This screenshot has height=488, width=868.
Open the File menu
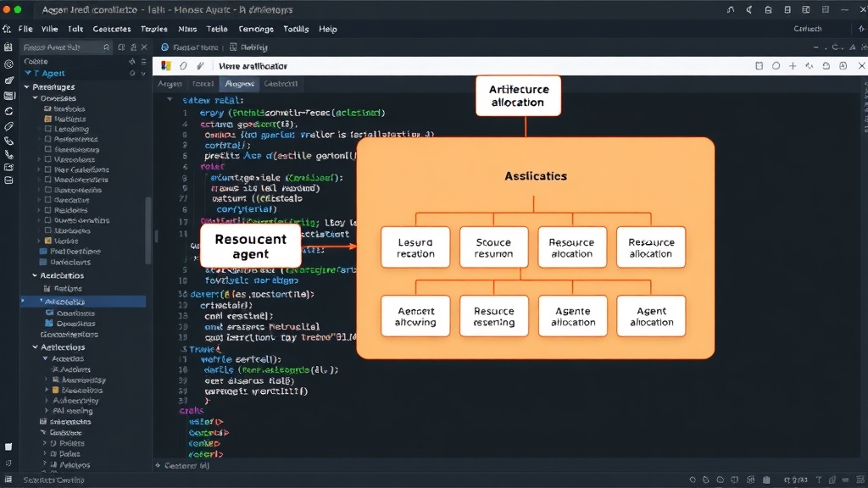[x=25, y=29]
